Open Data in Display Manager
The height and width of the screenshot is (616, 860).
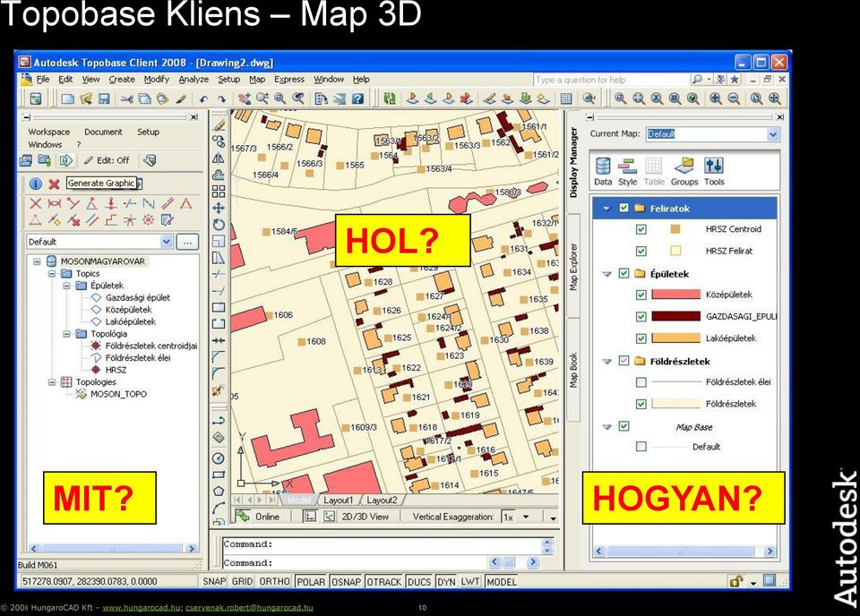click(603, 172)
